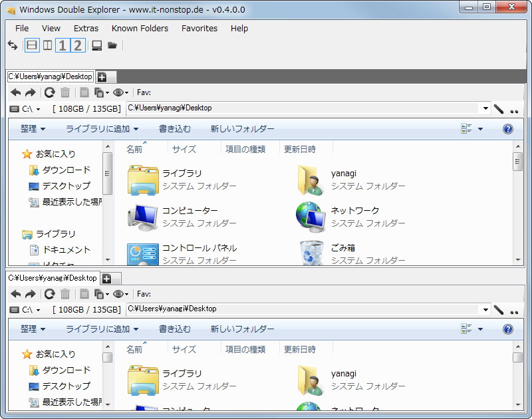Image resolution: width=532 pixels, height=419 pixels.
Task: Click the open folder toolbar icon
Action: coord(112,45)
